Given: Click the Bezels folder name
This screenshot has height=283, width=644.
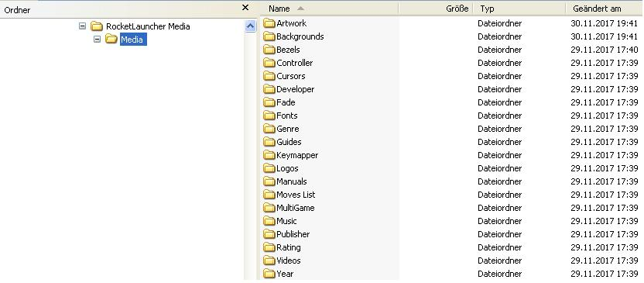Looking at the screenshot, I should (288, 50).
